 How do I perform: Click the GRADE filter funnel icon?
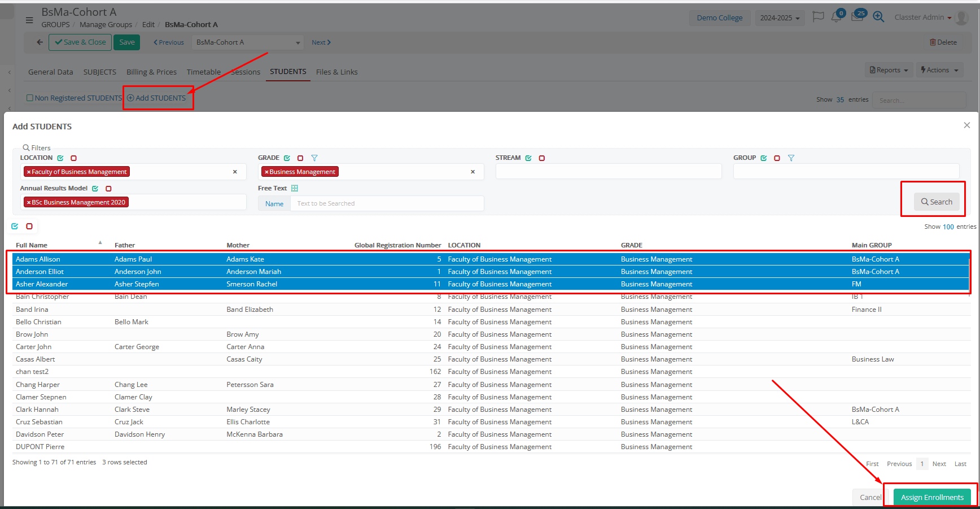click(x=314, y=158)
